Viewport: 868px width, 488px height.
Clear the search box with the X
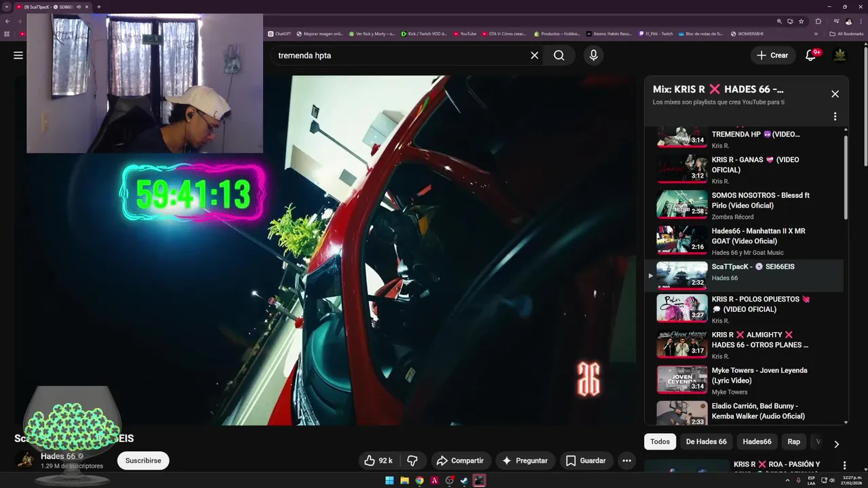(534, 56)
